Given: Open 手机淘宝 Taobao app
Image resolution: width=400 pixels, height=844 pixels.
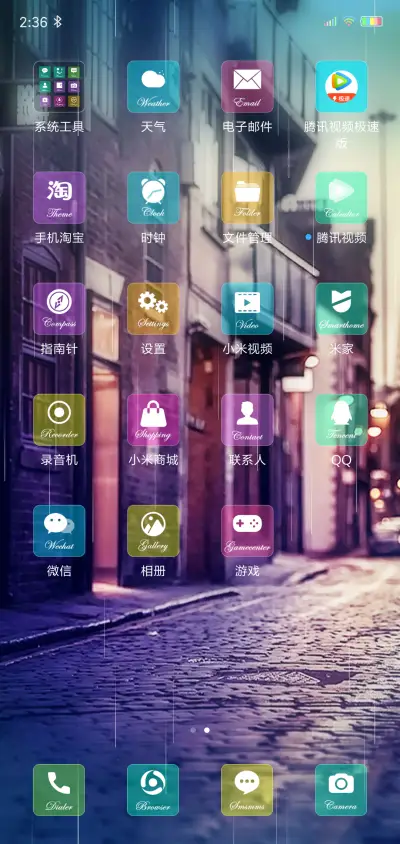Looking at the screenshot, I should [x=59, y=198].
